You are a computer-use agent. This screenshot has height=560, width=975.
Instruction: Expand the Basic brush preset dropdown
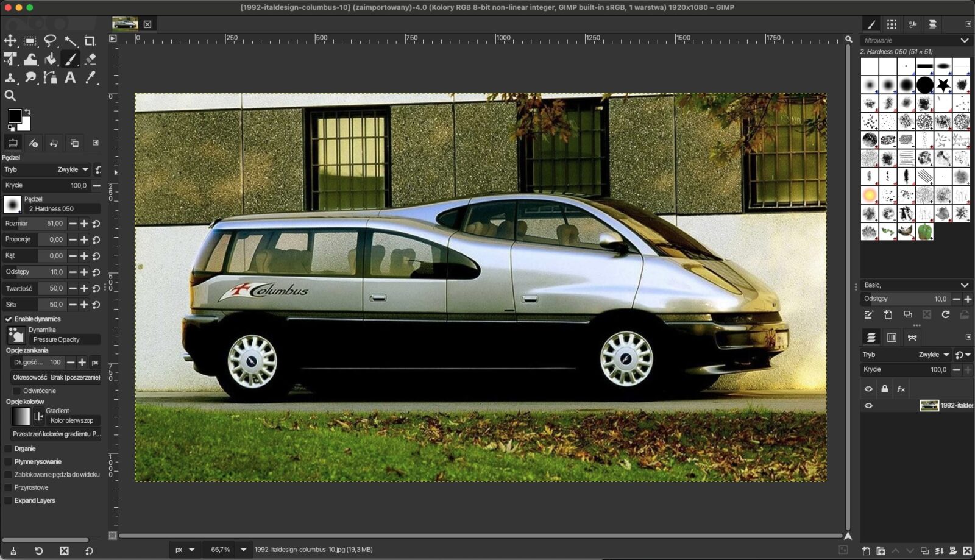(964, 285)
